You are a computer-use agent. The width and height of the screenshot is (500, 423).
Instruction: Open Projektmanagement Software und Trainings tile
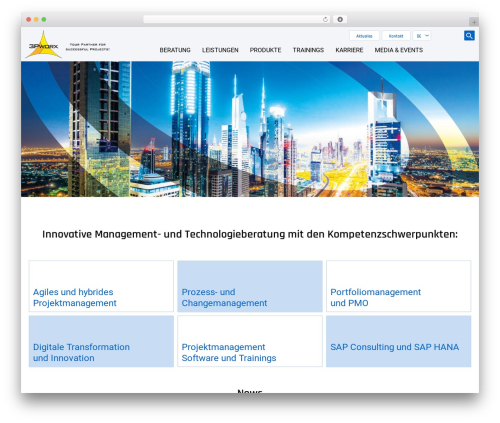tap(250, 341)
